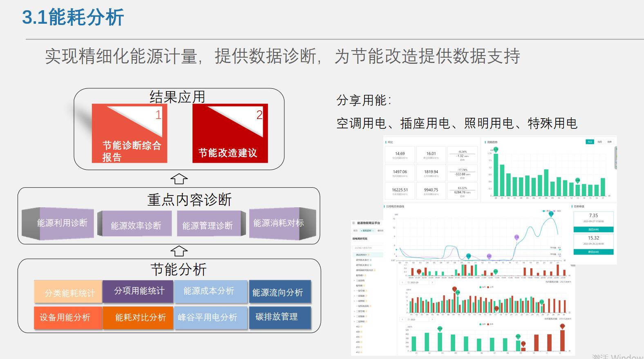Click the sidebar collapse icon beside 能源物联网云平台
The image size is (644, 359).
(353, 223)
